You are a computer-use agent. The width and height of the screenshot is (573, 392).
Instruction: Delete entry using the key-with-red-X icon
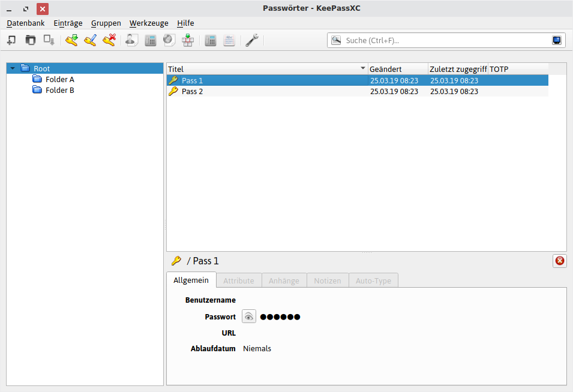click(x=109, y=40)
